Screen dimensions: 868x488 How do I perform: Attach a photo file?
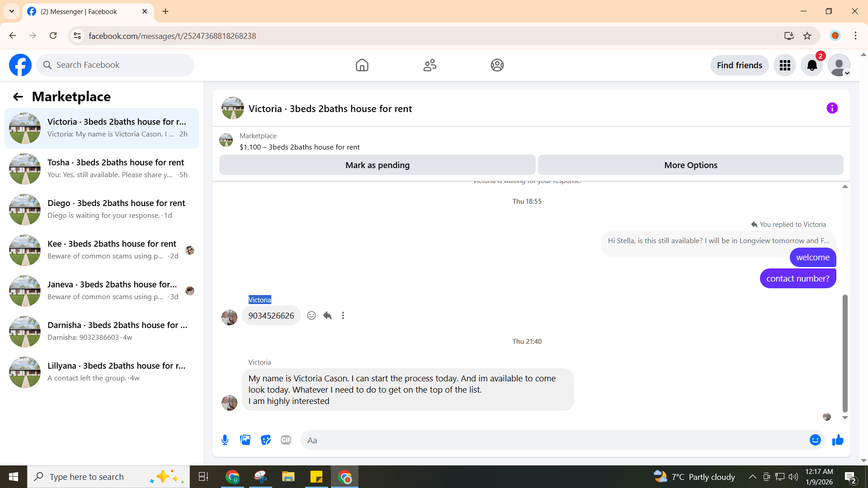coord(245,440)
